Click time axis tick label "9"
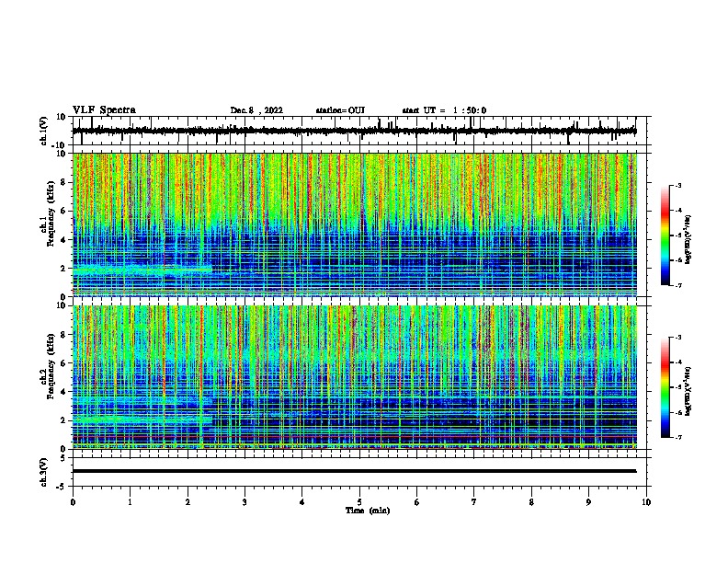The height and width of the screenshot is (563, 728). point(588,502)
